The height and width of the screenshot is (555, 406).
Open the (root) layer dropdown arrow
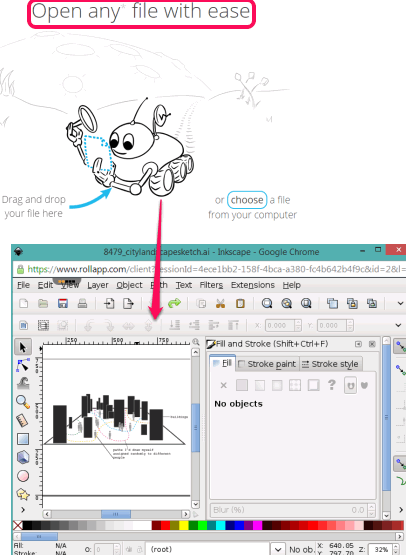(x=278, y=549)
